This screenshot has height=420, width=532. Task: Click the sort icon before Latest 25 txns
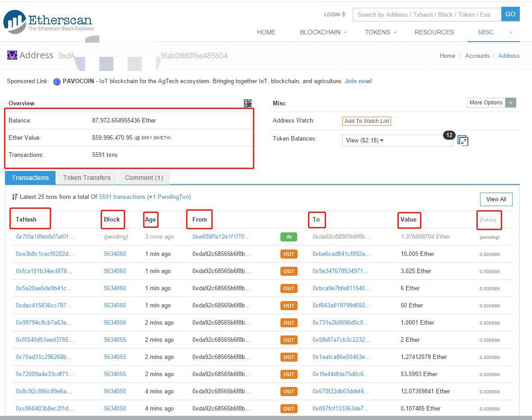tap(15, 197)
